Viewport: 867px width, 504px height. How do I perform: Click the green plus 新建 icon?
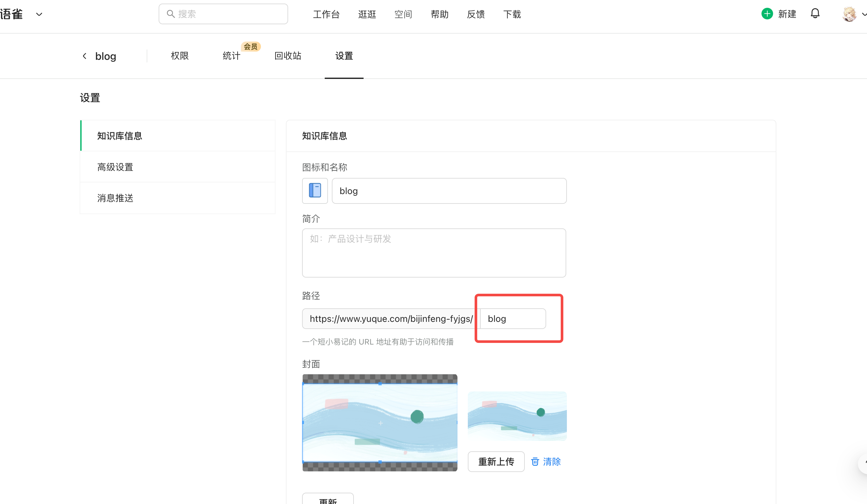pos(767,14)
